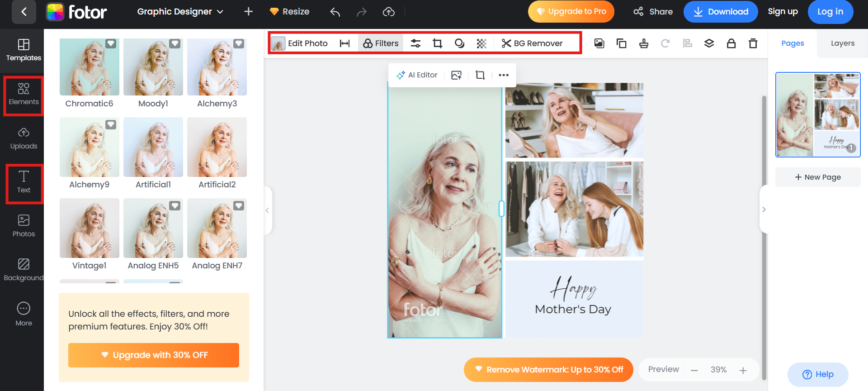Screen dimensions: 868x391
Task: Click the set as background image icon
Action: (x=599, y=43)
